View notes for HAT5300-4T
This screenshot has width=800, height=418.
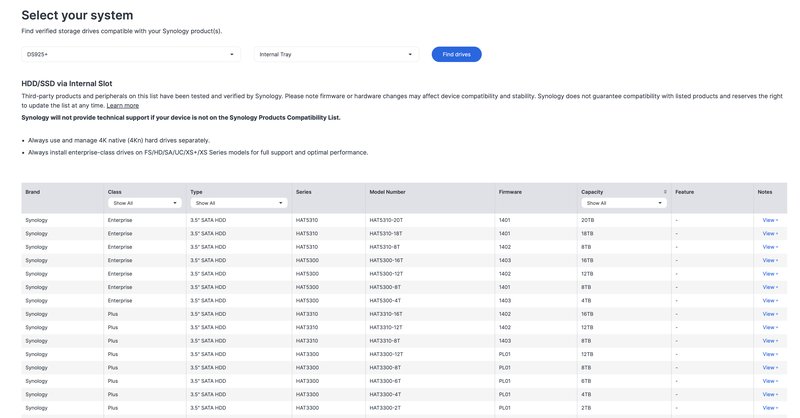coord(770,301)
